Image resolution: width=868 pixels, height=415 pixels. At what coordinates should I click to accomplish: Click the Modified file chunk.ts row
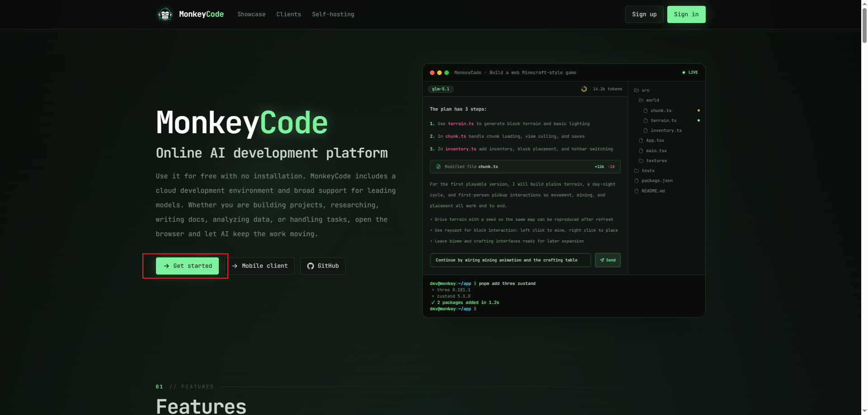coord(525,167)
